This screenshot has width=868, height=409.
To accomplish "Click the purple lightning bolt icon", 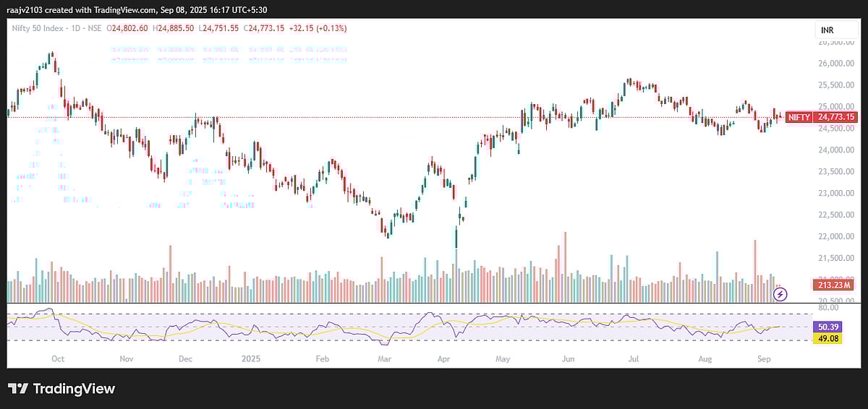I will pyautogui.click(x=780, y=294).
